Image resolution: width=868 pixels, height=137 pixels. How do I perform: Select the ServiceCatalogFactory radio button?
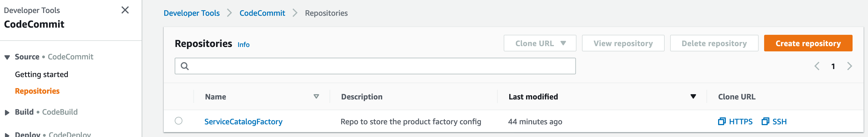(x=179, y=121)
